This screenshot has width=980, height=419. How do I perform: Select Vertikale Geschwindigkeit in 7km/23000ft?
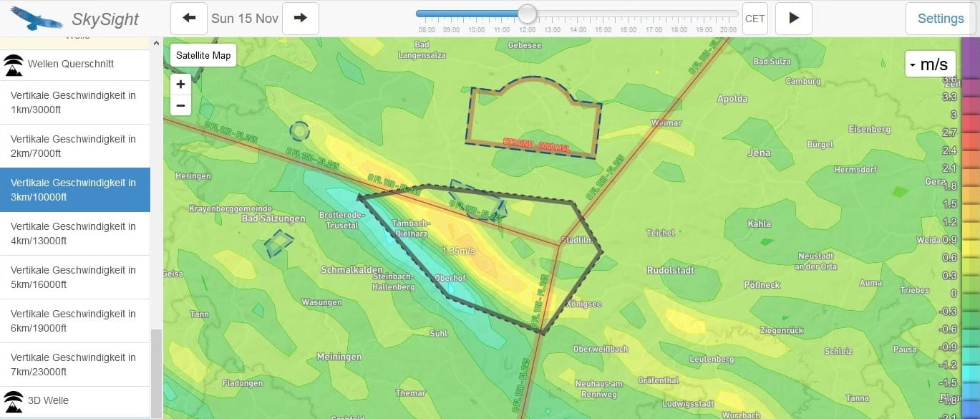(74, 365)
